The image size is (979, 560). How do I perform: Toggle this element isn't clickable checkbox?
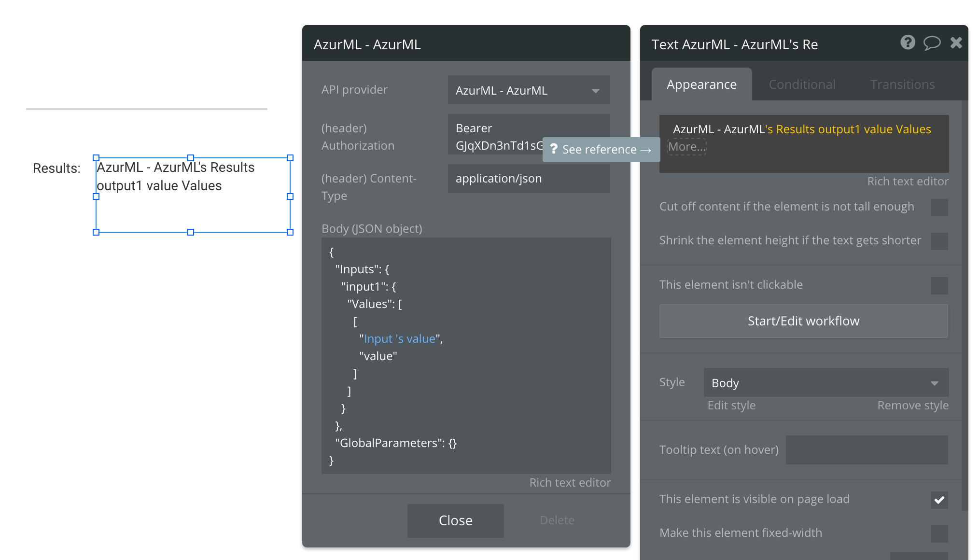[x=939, y=285]
